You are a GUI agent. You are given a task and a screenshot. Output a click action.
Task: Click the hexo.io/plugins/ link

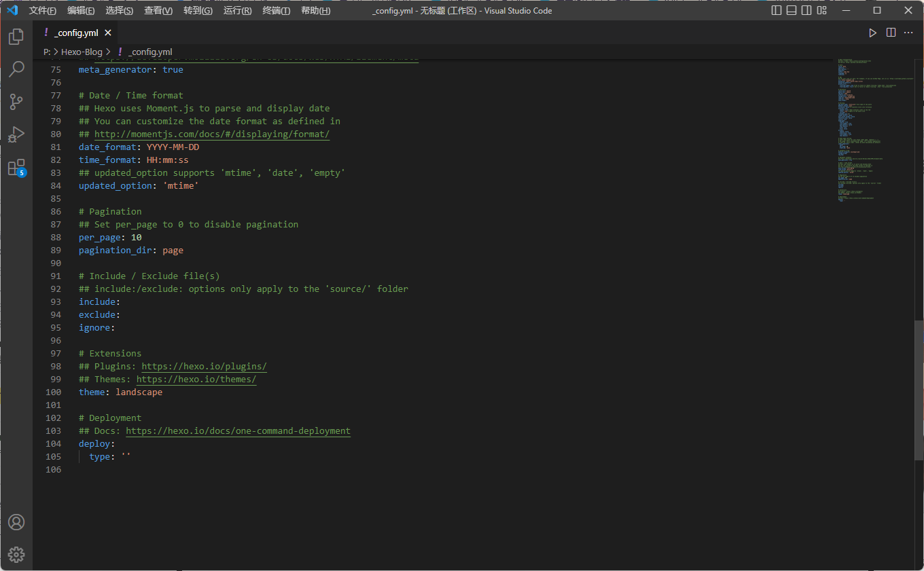[x=204, y=367]
